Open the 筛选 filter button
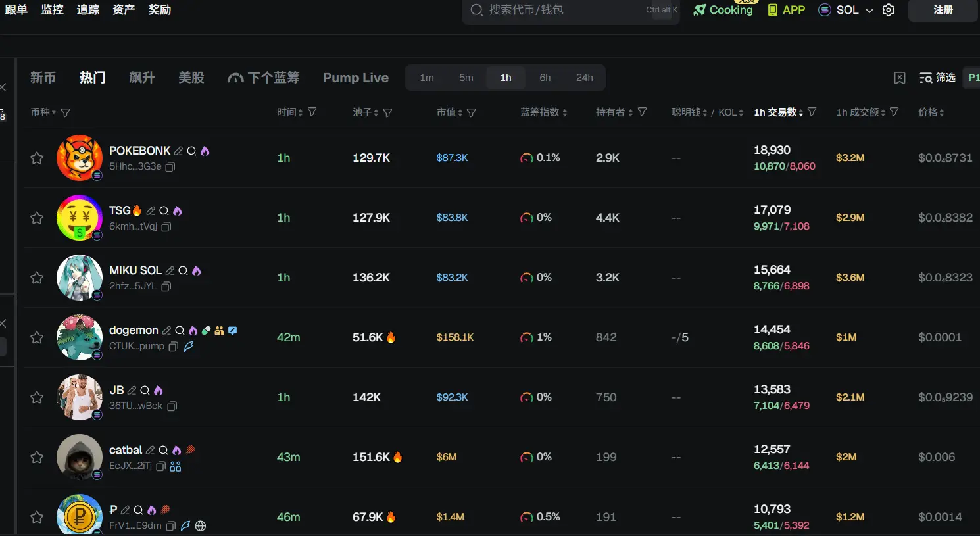 point(937,78)
